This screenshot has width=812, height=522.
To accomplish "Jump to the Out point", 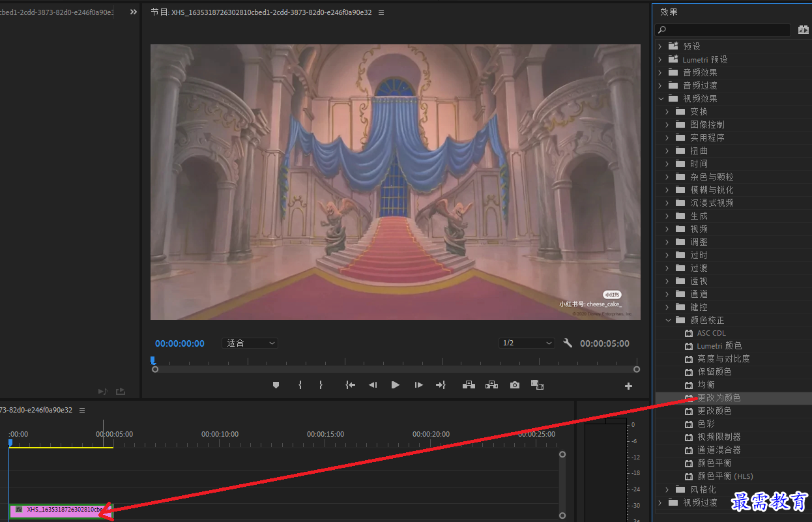I will (x=441, y=385).
